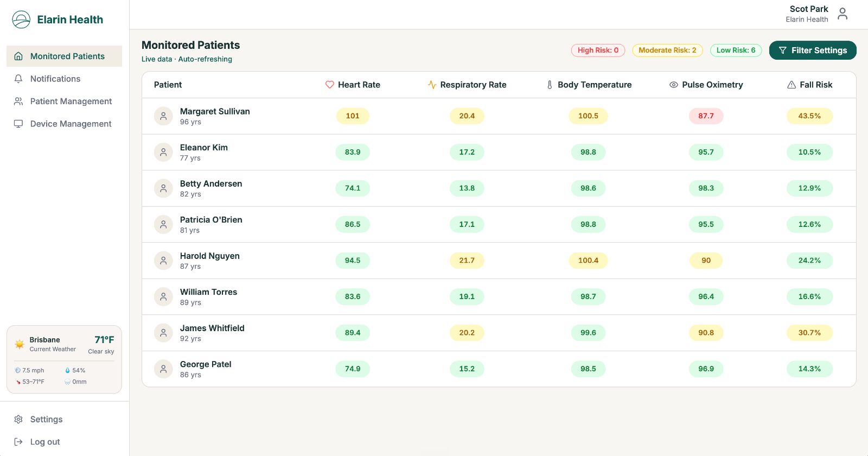Click Harold Nguyen's avatar icon
Viewport: 868px width, 456px height.
pyautogui.click(x=163, y=261)
